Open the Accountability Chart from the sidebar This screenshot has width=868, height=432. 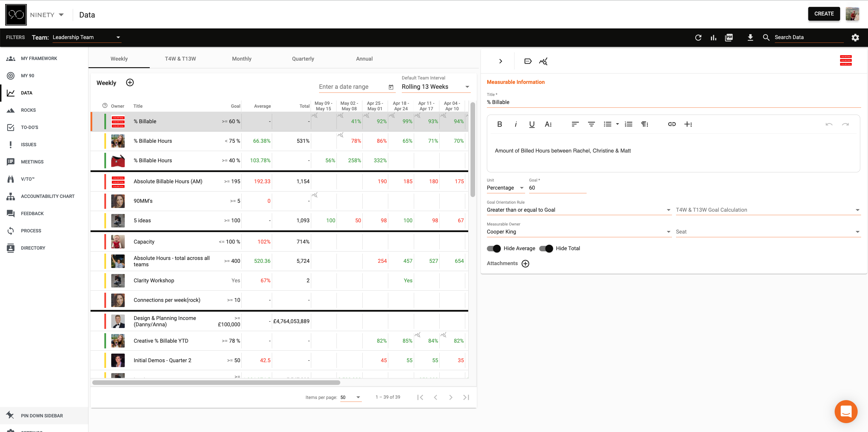point(47,196)
